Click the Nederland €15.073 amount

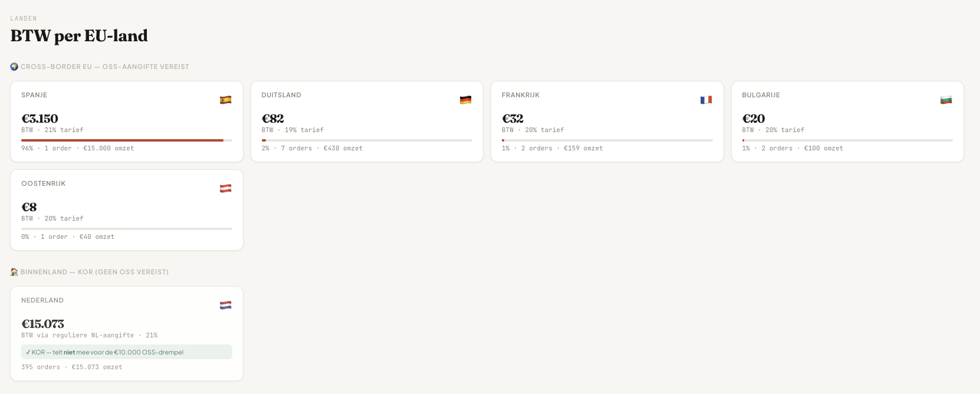click(42, 324)
